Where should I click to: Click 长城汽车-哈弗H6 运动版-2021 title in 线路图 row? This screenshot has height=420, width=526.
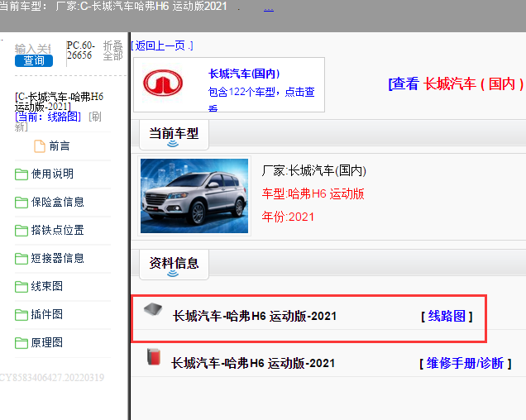pyautogui.click(x=255, y=316)
